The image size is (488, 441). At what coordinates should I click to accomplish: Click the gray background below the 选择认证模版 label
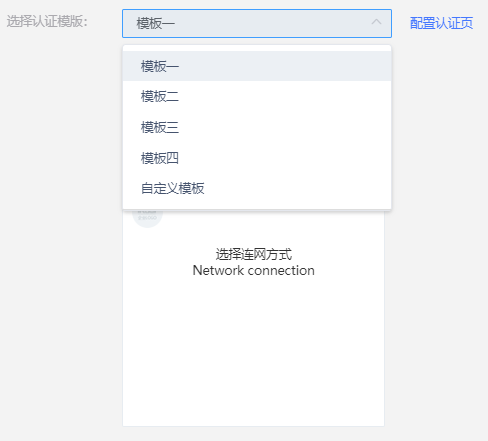pyautogui.click(x=60, y=200)
